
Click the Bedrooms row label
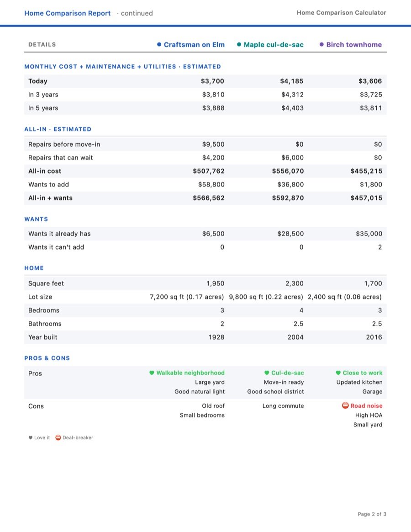[x=44, y=310]
